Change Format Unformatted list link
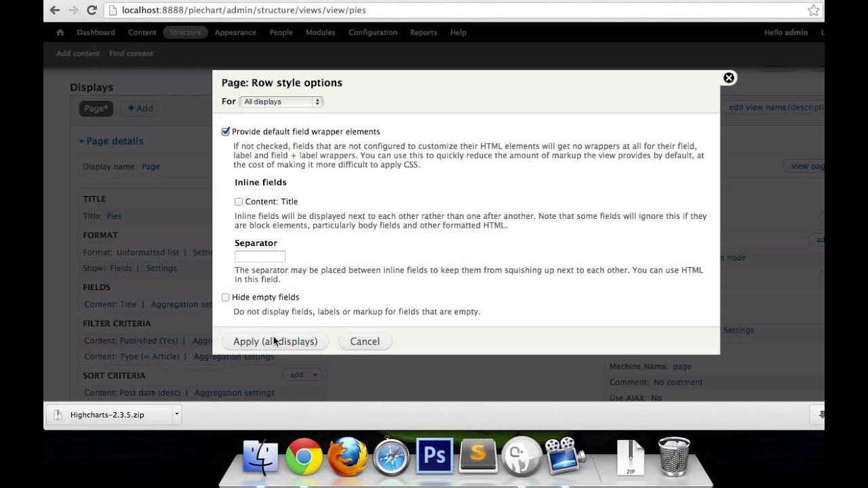Viewport: 868px width, 488px height. coord(148,252)
